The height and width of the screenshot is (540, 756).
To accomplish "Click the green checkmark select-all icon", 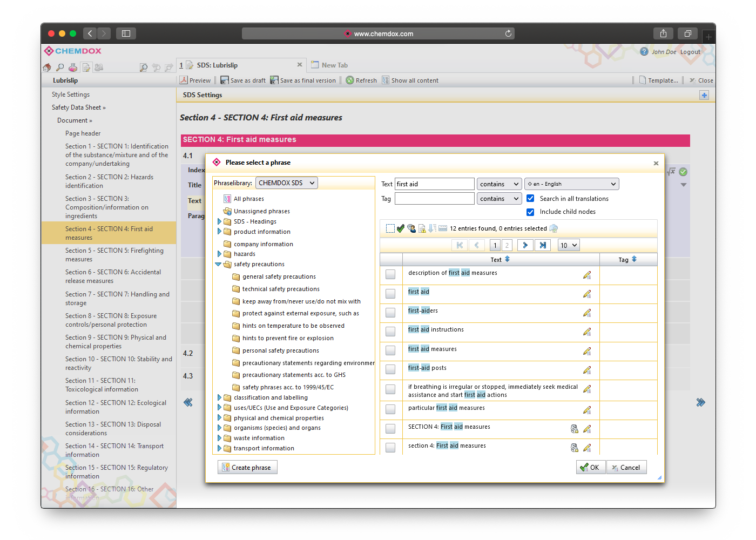I will point(401,228).
